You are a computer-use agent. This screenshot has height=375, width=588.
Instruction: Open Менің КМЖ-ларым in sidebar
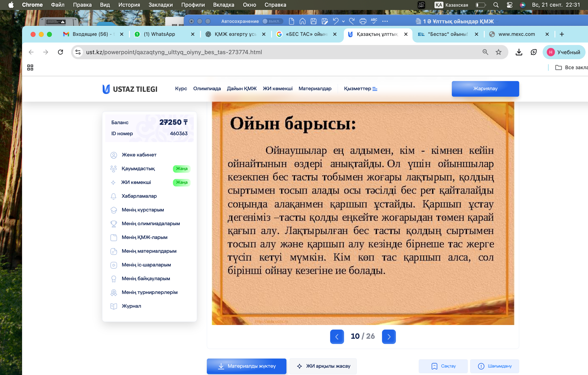144,237
